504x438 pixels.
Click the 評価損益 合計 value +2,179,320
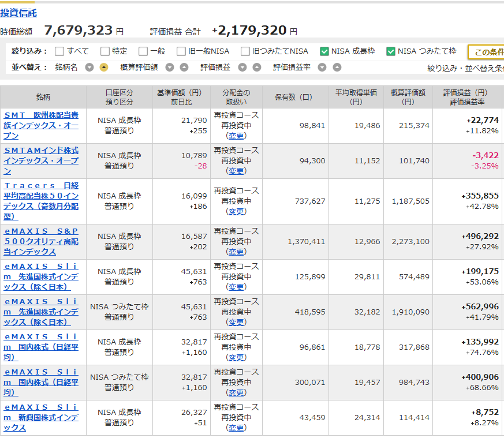click(249, 31)
